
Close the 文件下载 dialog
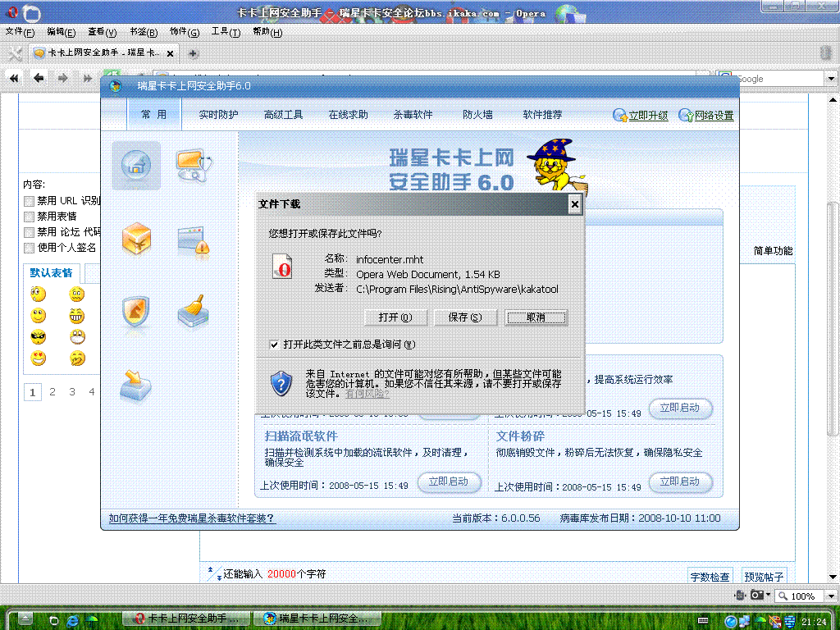pyautogui.click(x=574, y=204)
